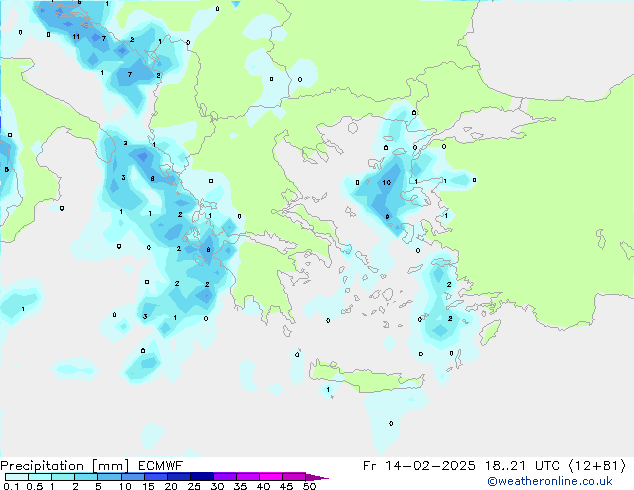This screenshot has width=634, height=490.
Task: Click the 0.1–0.5 mm legend swatch
Action: pyautogui.click(x=17, y=477)
